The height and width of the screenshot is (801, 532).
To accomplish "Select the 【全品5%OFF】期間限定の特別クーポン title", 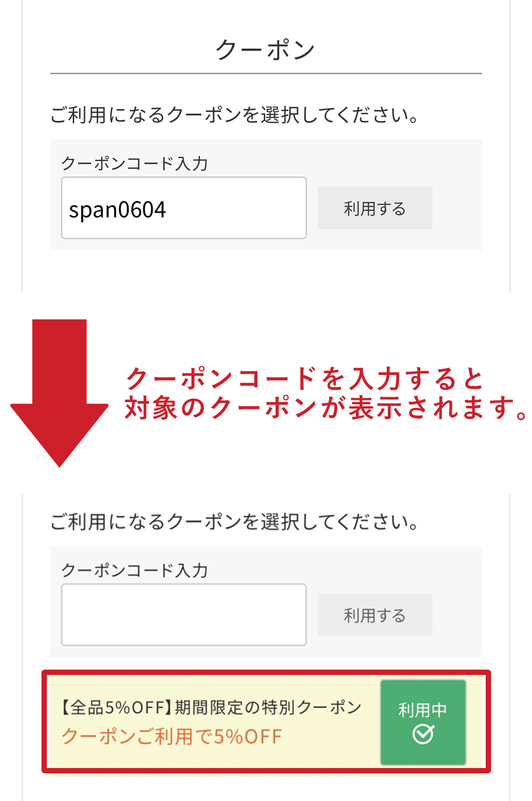I will pos(211,707).
